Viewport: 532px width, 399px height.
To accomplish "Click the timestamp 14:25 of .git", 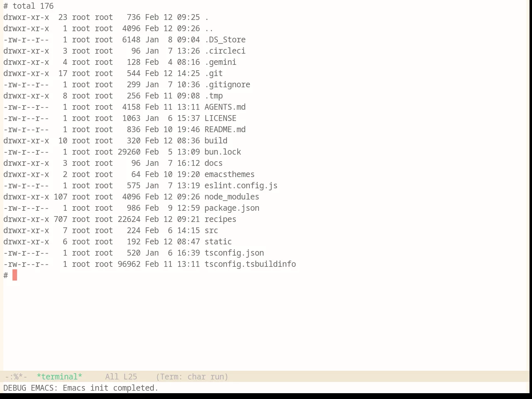I will tap(188, 74).
